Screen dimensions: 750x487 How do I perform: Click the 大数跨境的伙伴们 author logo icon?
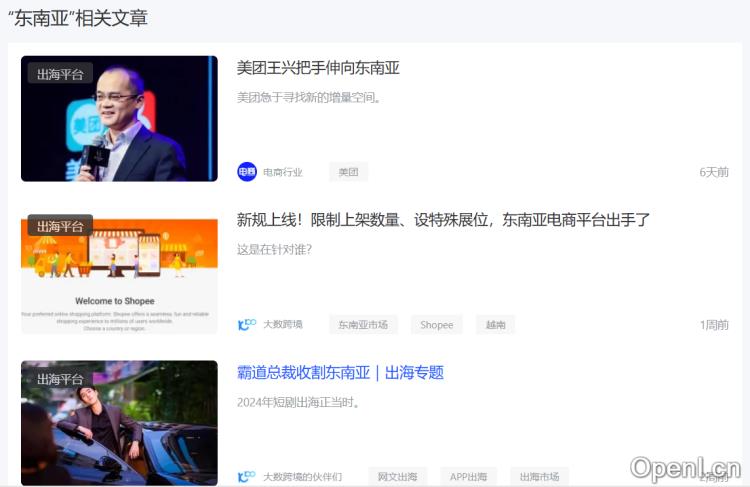coord(247,477)
